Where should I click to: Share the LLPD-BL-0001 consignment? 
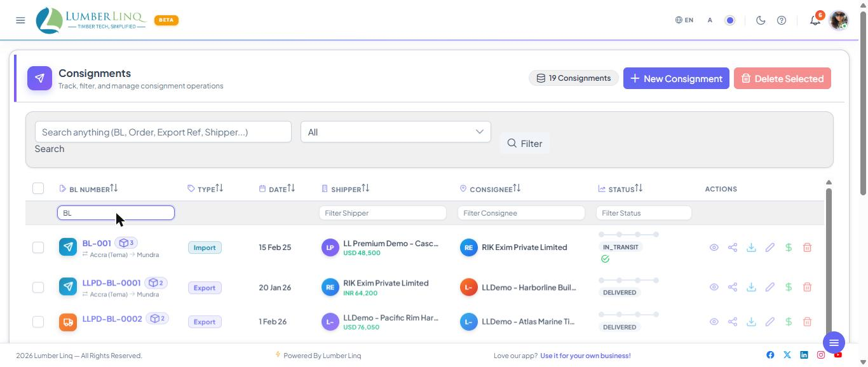click(733, 287)
